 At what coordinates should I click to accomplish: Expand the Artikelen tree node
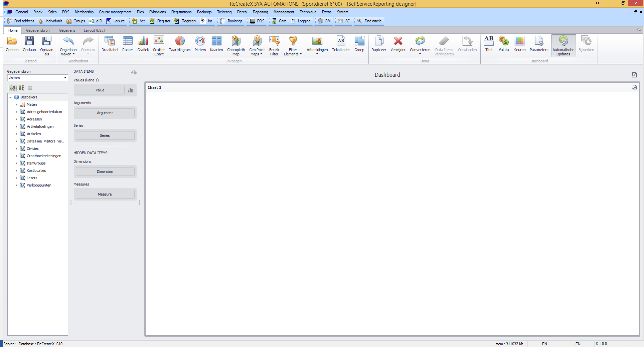point(16,134)
